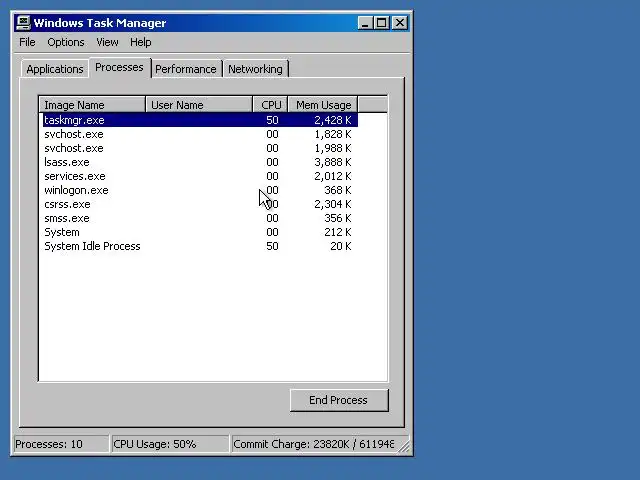The width and height of the screenshot is (640, 480).
Task: Click the 2,304 K memory value
Action: [x=333, y=204]
